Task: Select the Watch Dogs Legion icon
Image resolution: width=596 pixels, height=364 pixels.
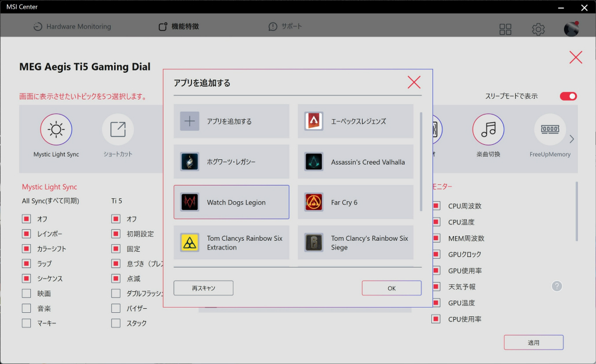Action: (x=189, y=202)
